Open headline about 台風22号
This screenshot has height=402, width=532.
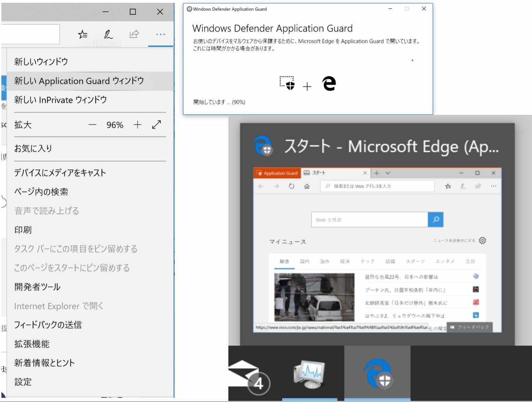[401, 277]
